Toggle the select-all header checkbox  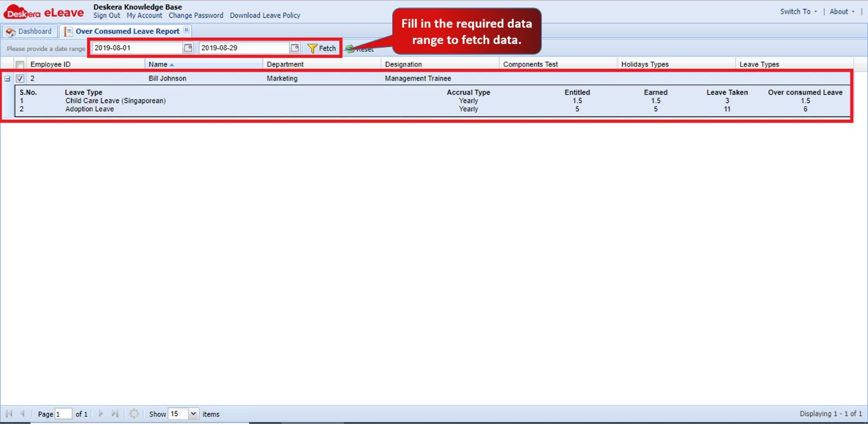pyautogui.click(x=20, y=65)
